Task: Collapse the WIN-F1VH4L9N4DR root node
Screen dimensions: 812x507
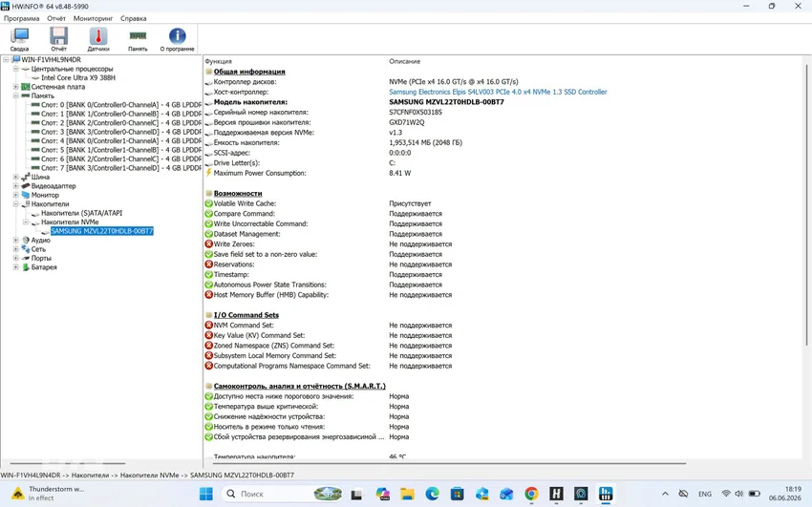Action: (x=6, y=59)
